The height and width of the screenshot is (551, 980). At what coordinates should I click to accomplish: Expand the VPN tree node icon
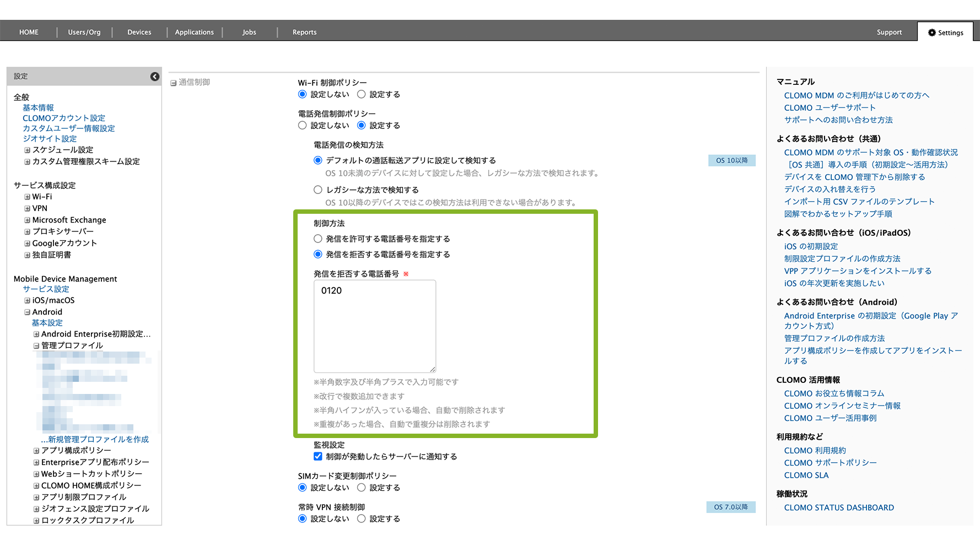coord(27,208)
